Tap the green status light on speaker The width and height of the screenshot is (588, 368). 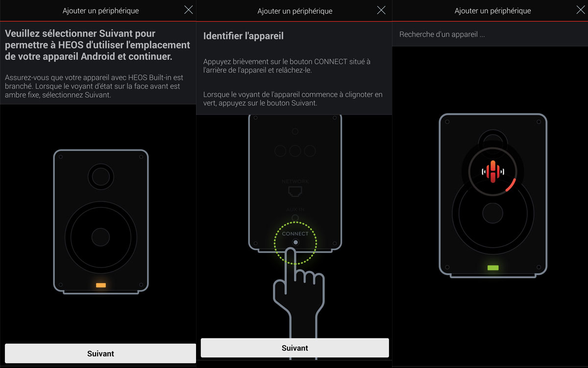(x=493, y=268)
